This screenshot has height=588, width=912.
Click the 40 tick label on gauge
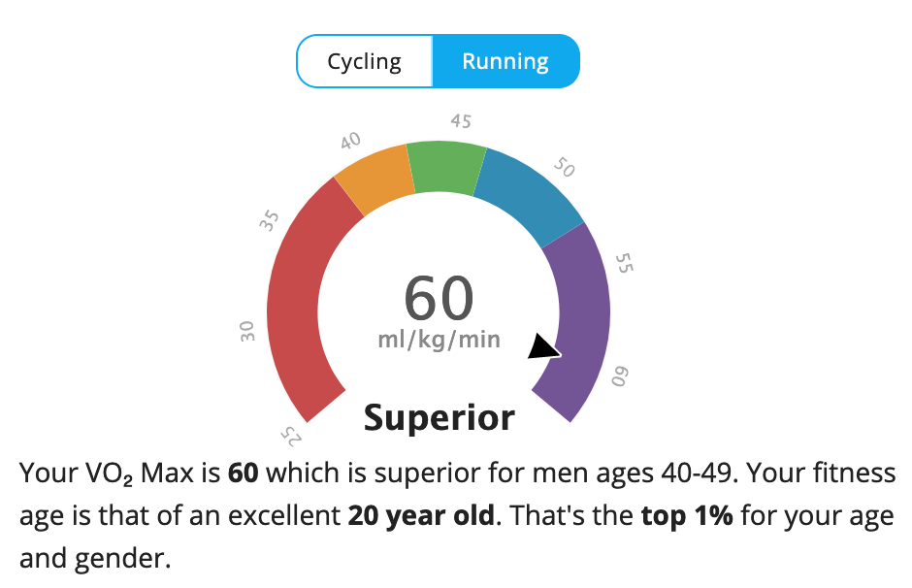pyautogui.click(x=350, y=142)
